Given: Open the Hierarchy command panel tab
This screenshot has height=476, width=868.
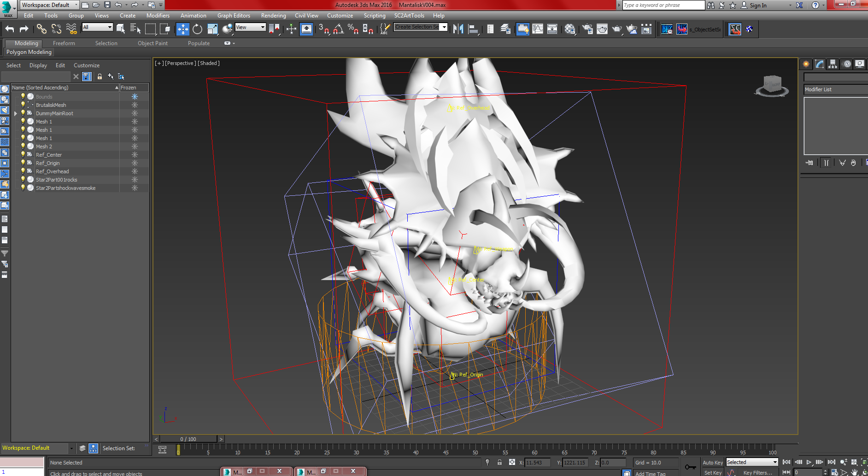Looking at the screenshot, I should point(833,64).
